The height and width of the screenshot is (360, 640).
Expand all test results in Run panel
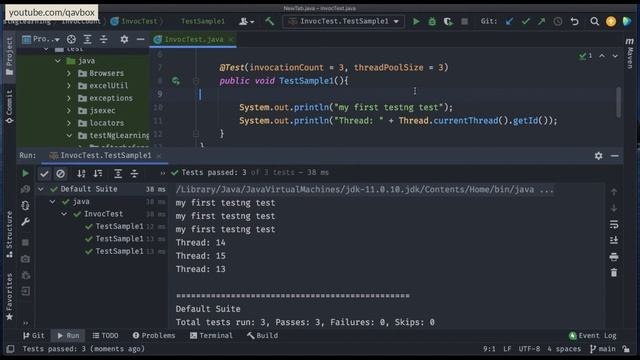(118, 173)
